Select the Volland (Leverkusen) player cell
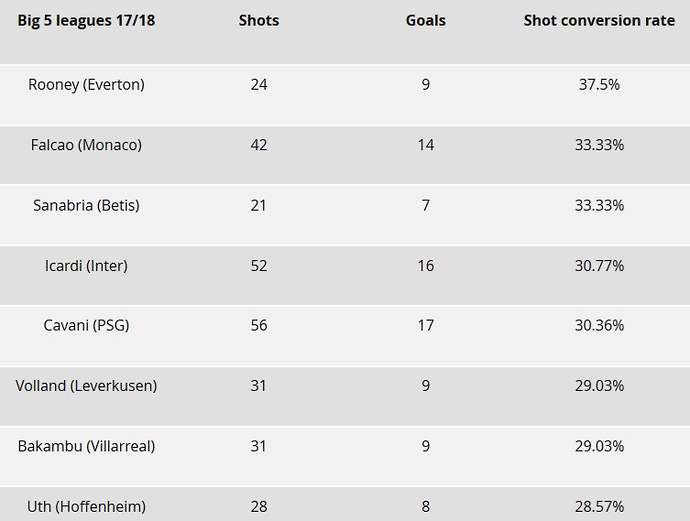The width and height of the screenshot is (690, 521). (86, 385)
